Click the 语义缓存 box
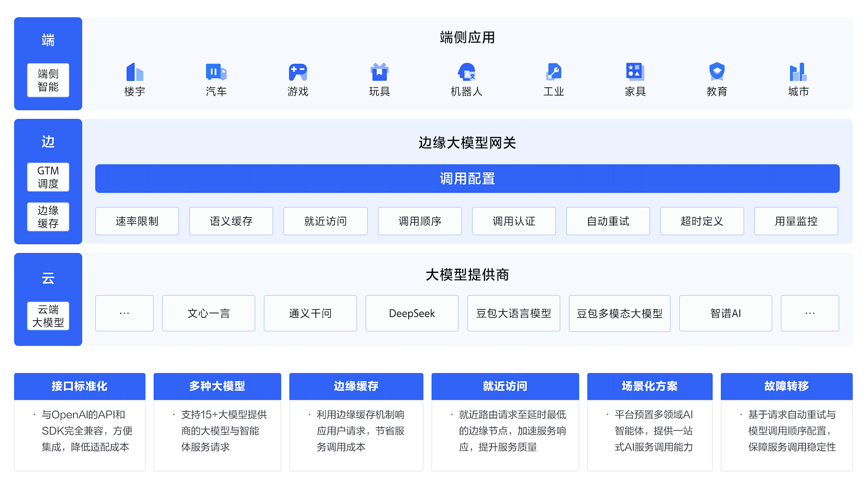This screenshot has width=868, height=488. pyautogui.click(x=231, y=221)
